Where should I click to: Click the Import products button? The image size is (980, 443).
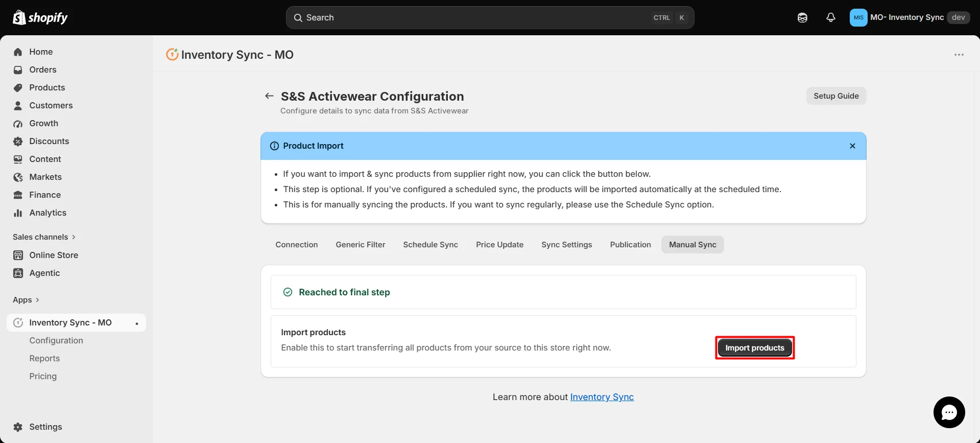point(755,348)
